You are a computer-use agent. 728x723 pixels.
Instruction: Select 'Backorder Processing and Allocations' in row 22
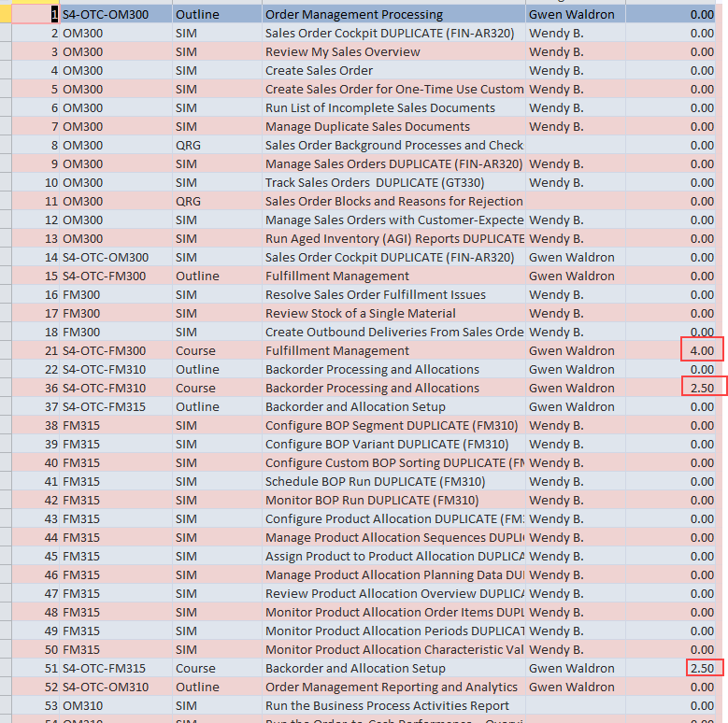click(x=393, y=369)
